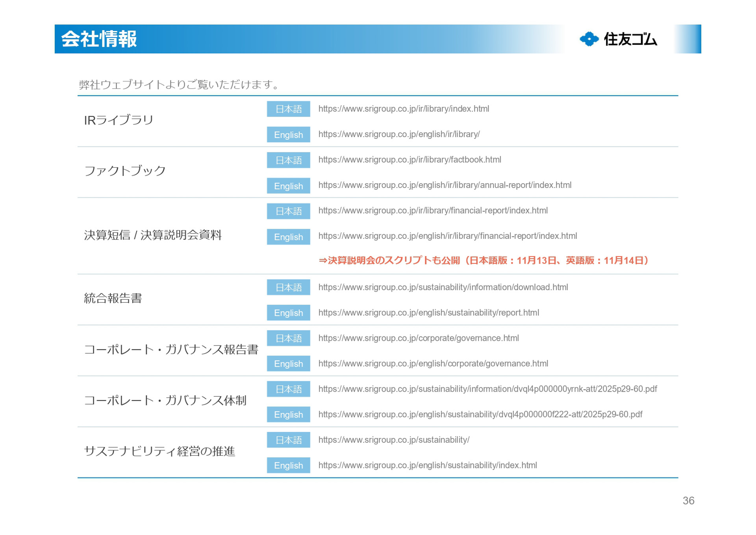Open the English sustainability index link
Image resolution: width=756 pixels, height=535 pixels.
[x=428, y=465]
